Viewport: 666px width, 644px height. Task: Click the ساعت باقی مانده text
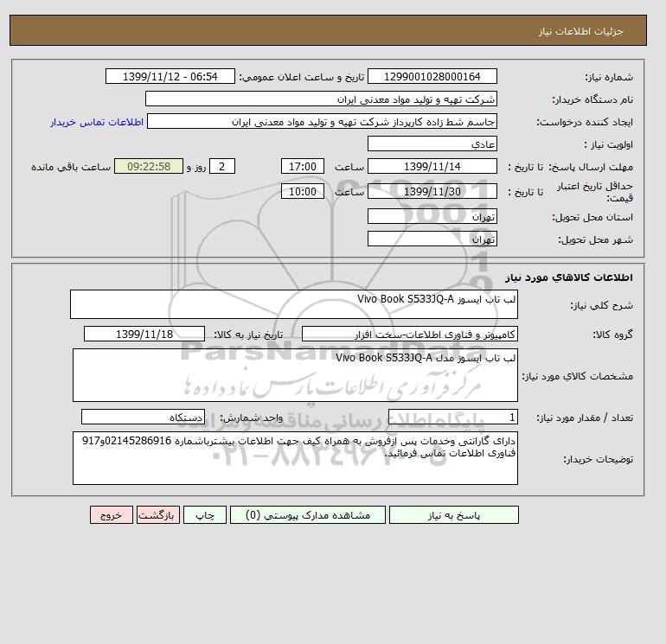(x=71, y=167)
